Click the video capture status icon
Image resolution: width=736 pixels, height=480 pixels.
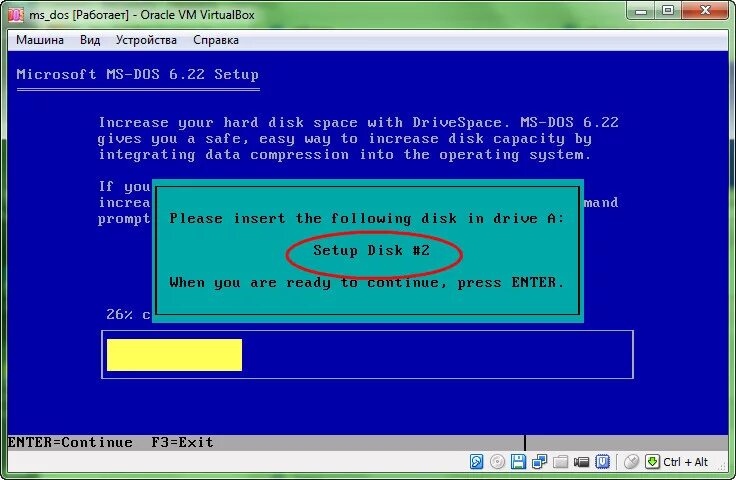[x=582, y=463]
